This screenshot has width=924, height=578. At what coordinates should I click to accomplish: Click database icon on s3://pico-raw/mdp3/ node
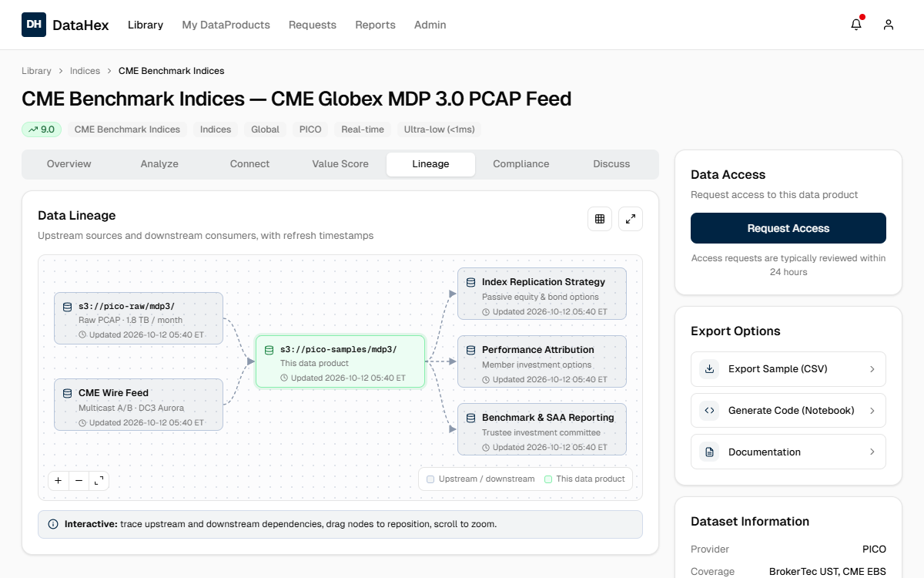(67, 307)
